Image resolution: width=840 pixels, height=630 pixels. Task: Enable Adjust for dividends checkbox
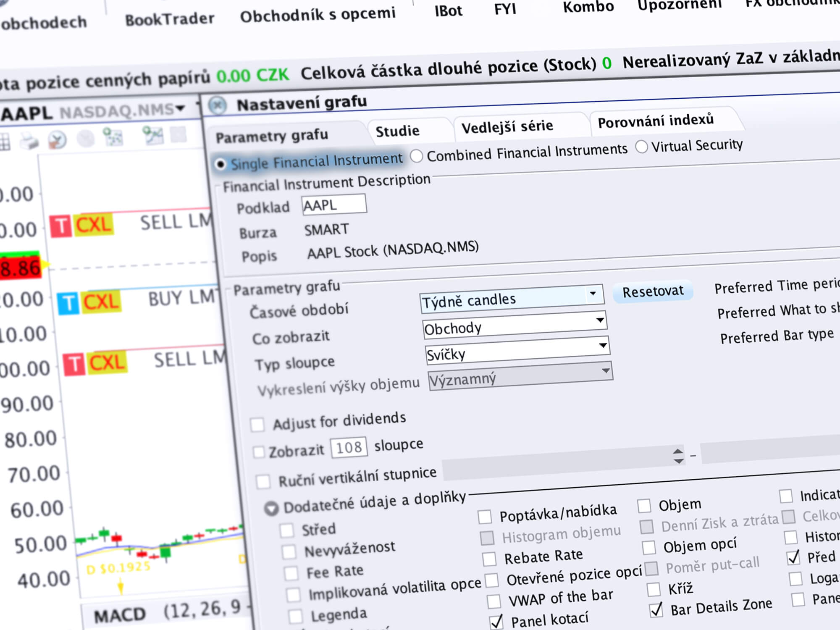pyautogui.click(x=257, y=425)
